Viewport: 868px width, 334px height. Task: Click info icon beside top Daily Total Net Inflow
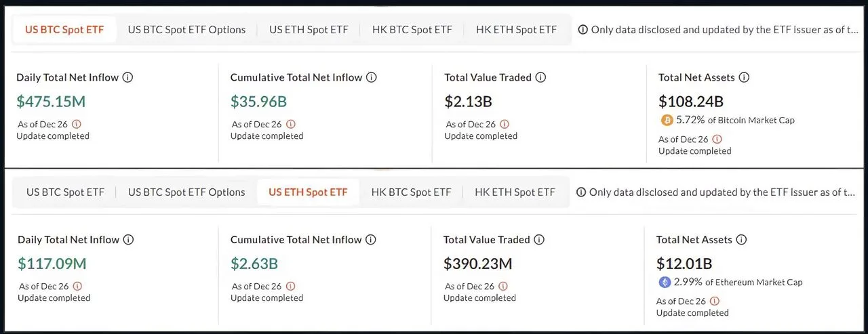coord(127,77)
